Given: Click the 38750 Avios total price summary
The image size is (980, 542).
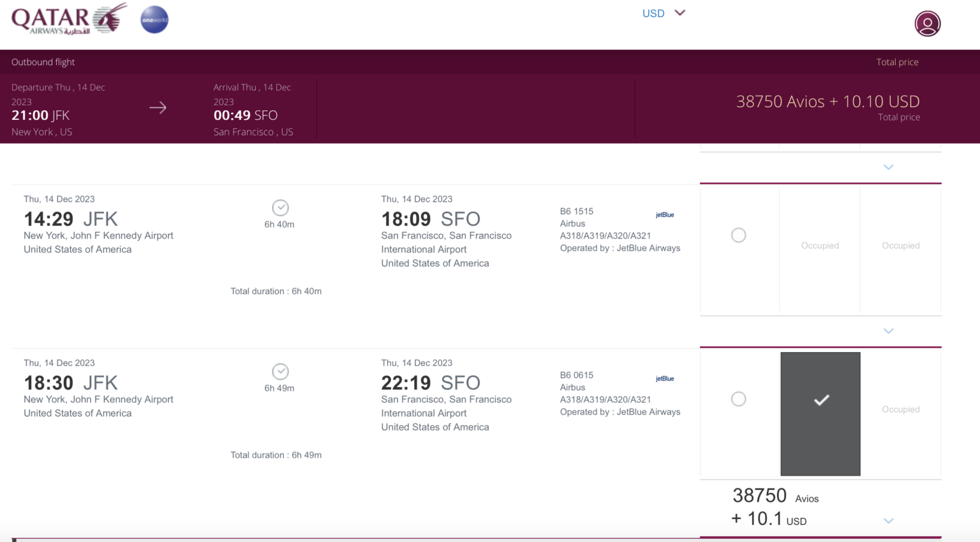Looking at the screenshot, I should pyautogui.click(x=828, y=101).
